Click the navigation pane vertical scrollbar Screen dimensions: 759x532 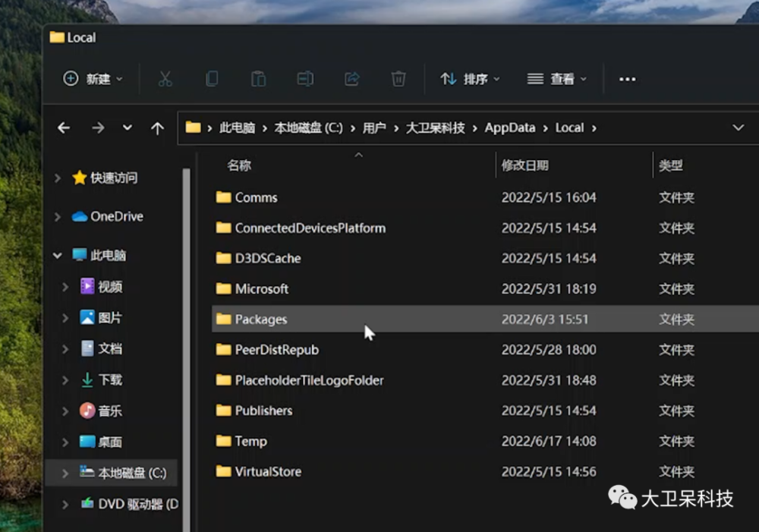pyautogui.click(x=187, y=348)
